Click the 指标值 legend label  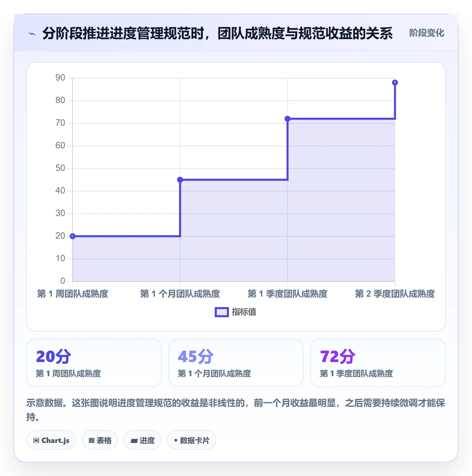244,312
